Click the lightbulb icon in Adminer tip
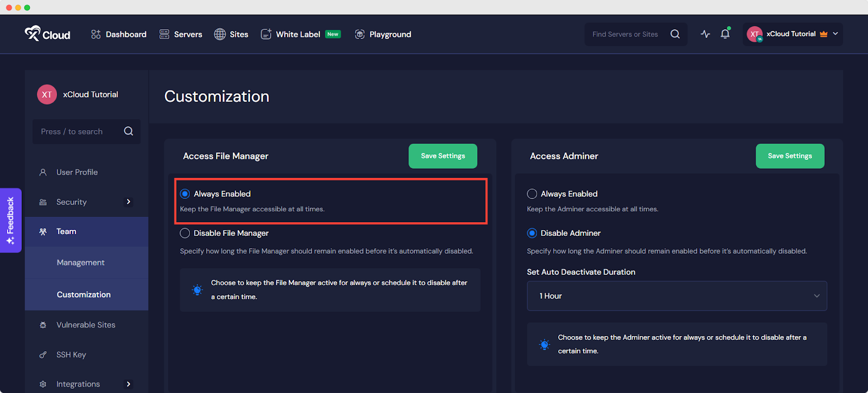This screenshot has width=868, height=393. [545, 344]
